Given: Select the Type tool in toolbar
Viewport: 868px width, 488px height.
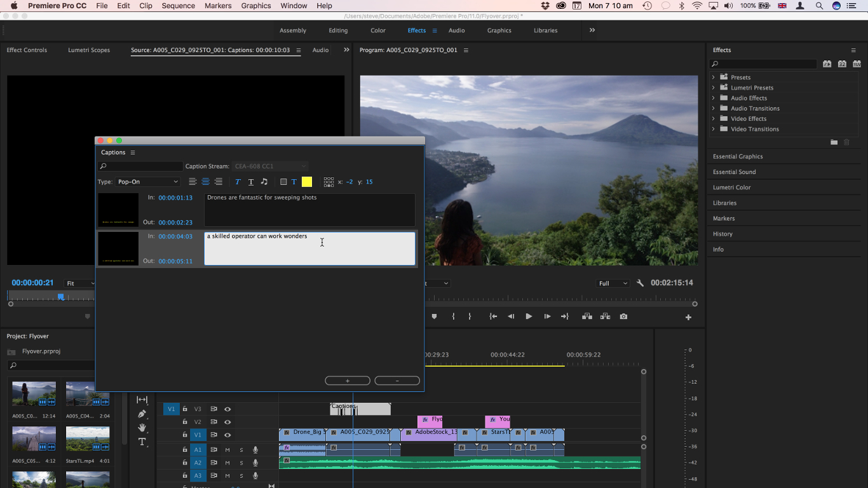Looking at the screenshot, I should pyautogui.click(x=142, y=442).
